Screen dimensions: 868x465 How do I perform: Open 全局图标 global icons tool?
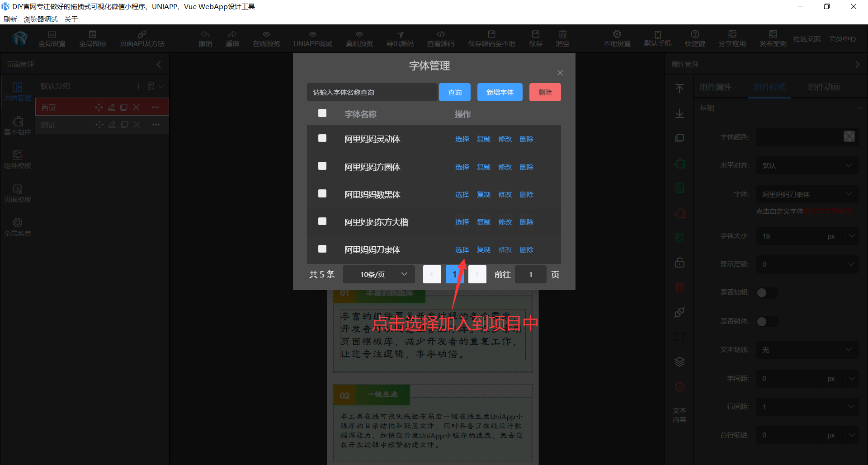coord(93,39)
